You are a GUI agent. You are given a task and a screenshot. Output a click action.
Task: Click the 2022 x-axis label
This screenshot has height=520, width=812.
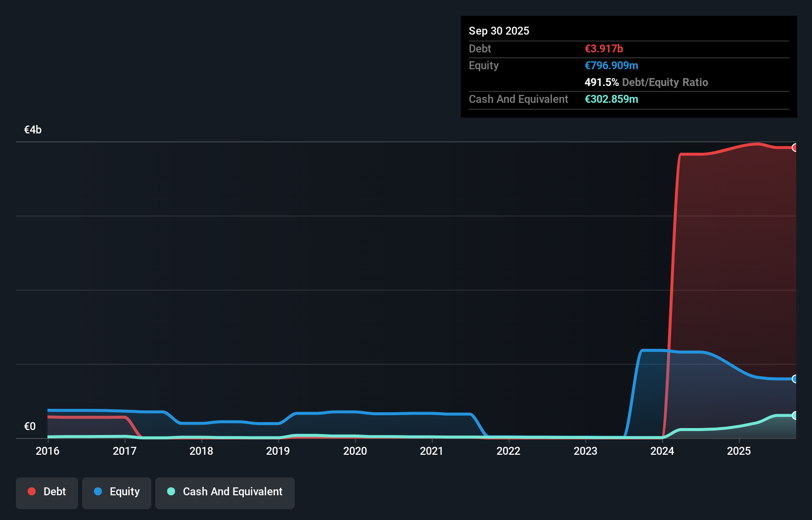[x=508, y=451]
